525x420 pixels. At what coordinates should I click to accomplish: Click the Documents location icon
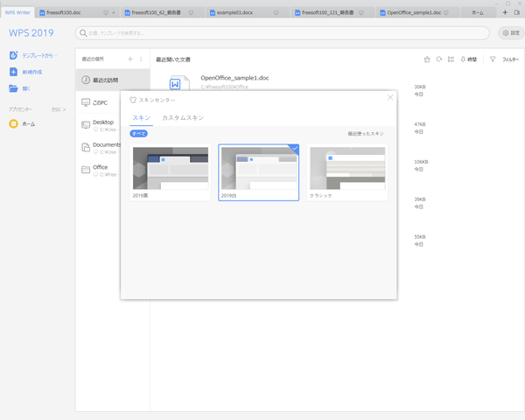click(x=86, y=147)
